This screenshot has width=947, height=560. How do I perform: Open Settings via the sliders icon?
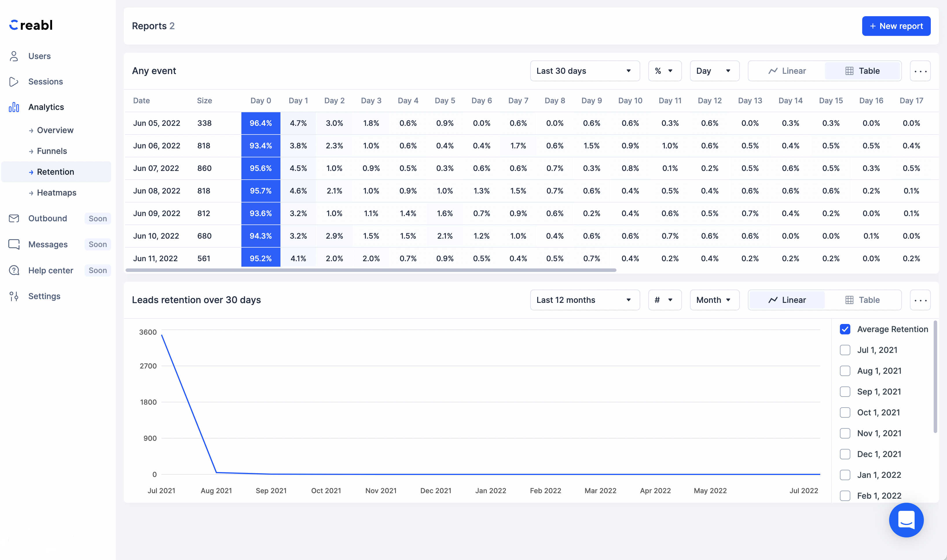point(14,296)
